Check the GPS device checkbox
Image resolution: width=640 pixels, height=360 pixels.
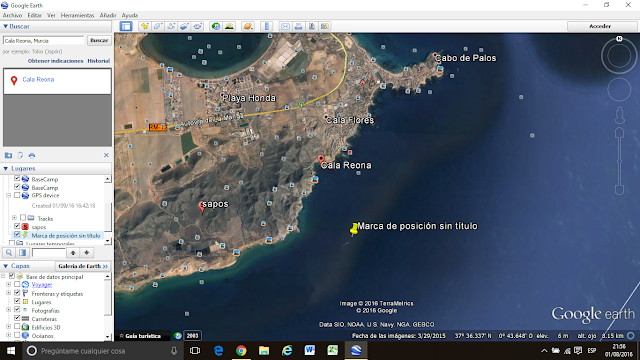[x=17, y=195]
